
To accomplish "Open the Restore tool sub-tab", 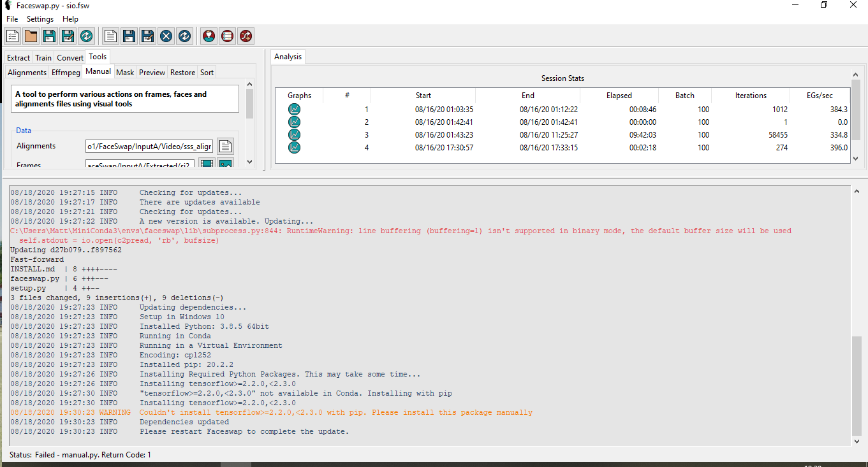I will [182, 73].
